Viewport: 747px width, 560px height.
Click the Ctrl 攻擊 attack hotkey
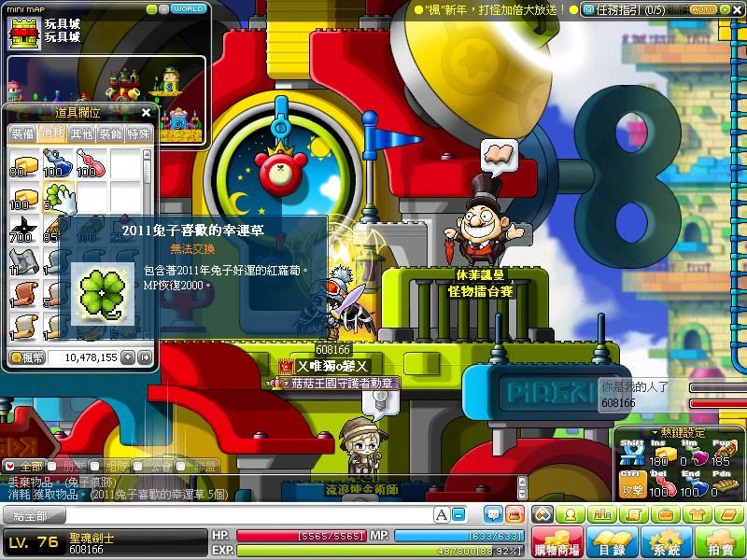pyautogui.click(x=633, y=485)
